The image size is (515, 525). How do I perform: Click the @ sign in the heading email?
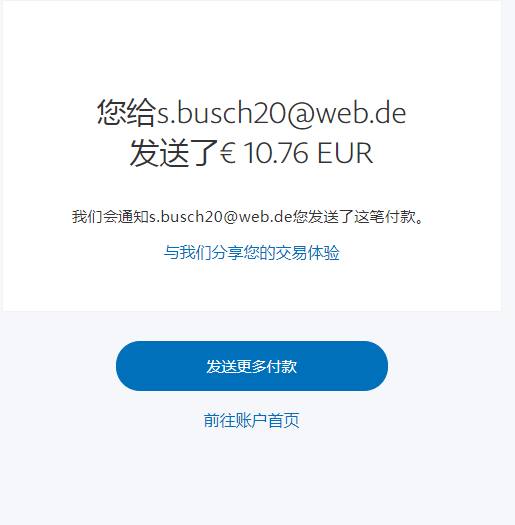300,114
